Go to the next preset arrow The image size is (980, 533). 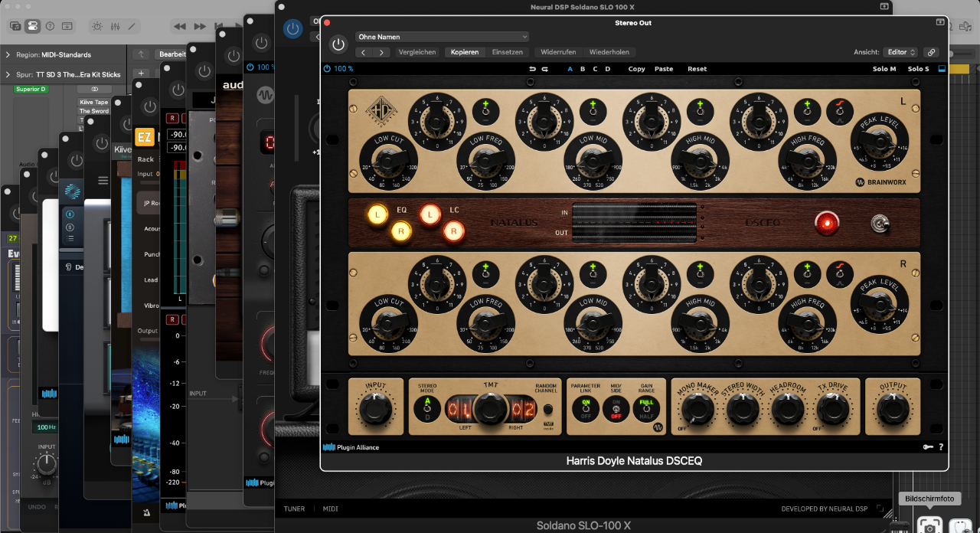[381, 52]
